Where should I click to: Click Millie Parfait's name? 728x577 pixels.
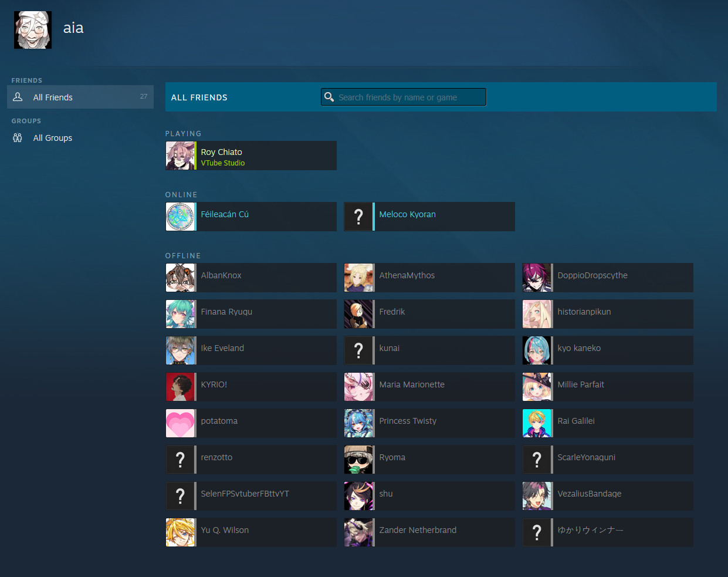581,384
